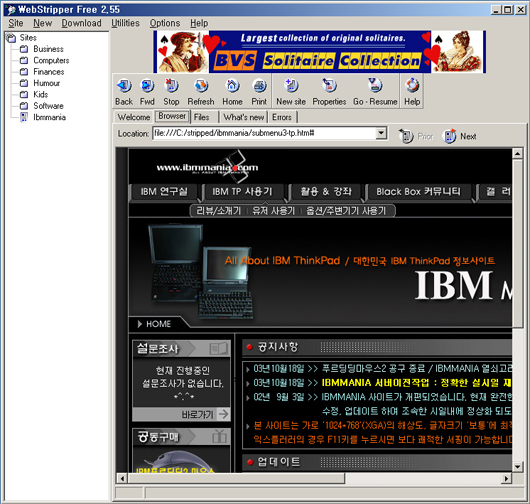Click the www.ibmmania.com logo

coord(207,168)
